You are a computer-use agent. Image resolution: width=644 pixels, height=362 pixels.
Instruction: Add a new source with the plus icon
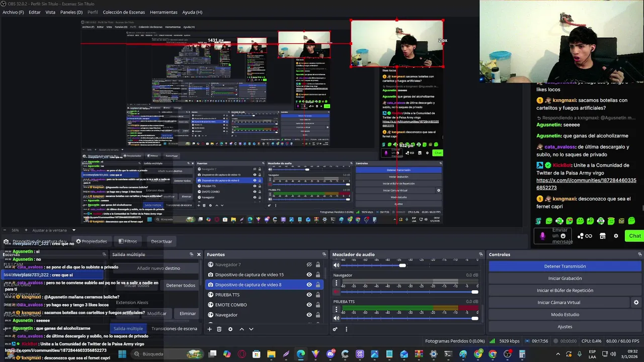[x=210, y=329]
